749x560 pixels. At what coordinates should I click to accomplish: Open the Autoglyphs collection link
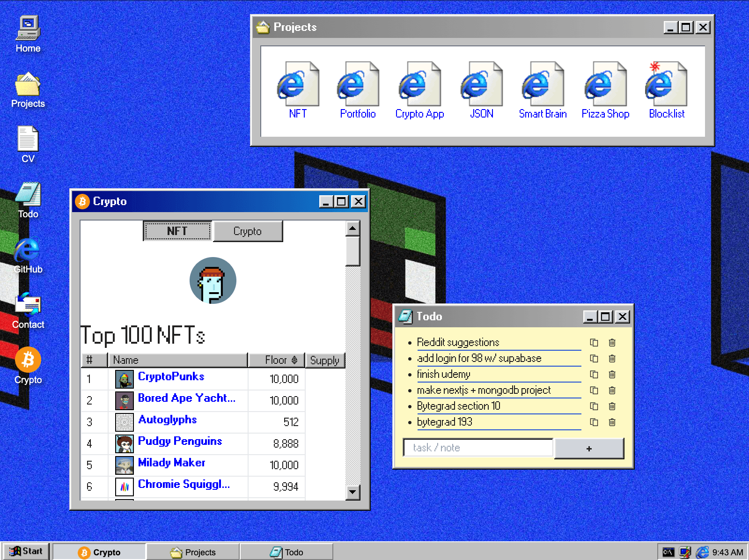tap(168, 420)
